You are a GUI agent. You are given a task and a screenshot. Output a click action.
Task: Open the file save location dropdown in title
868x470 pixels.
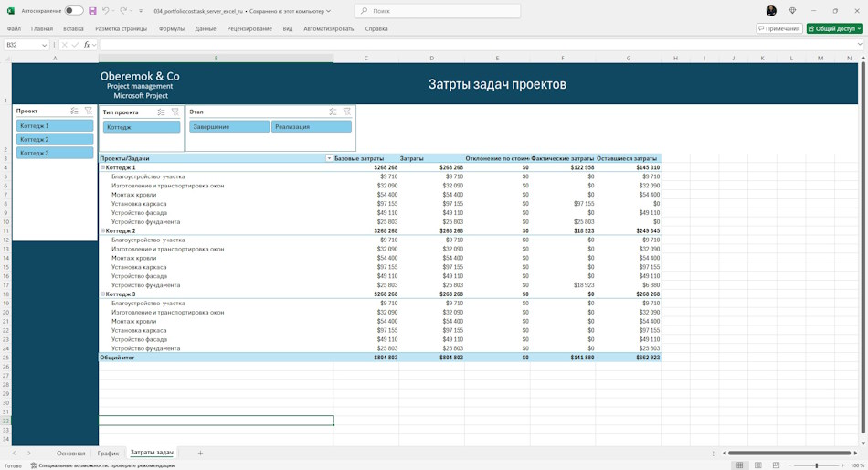click(x=328, y=11)
